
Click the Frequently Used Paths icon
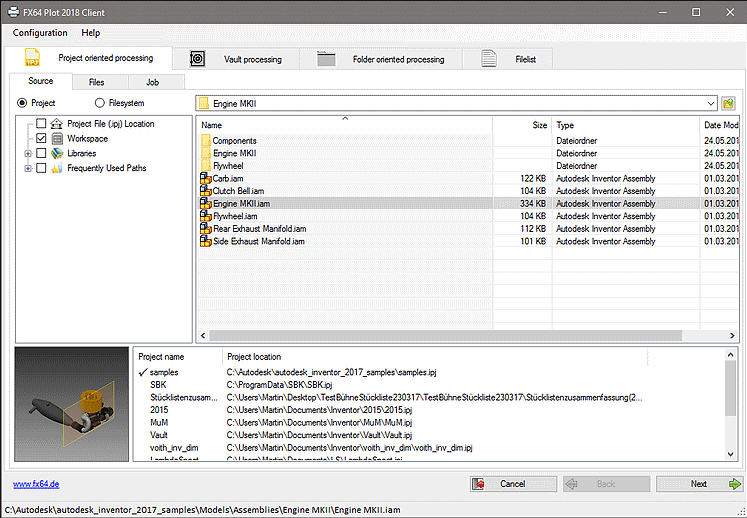[57, 168]
